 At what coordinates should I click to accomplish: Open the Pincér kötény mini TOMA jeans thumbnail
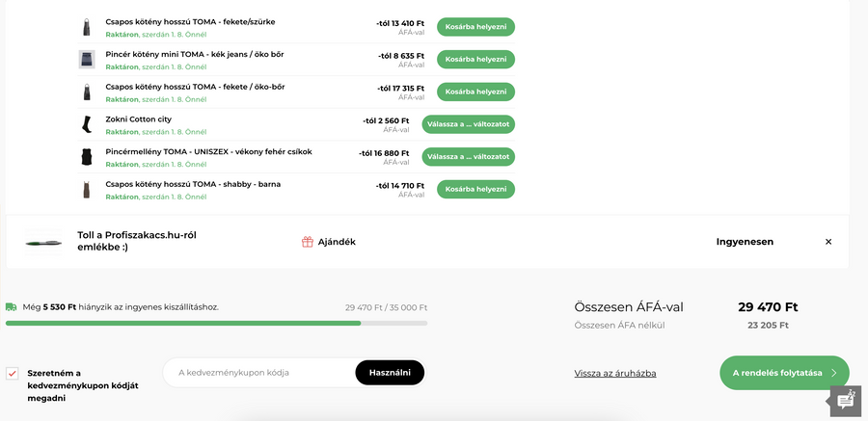(x=87, y=60)
